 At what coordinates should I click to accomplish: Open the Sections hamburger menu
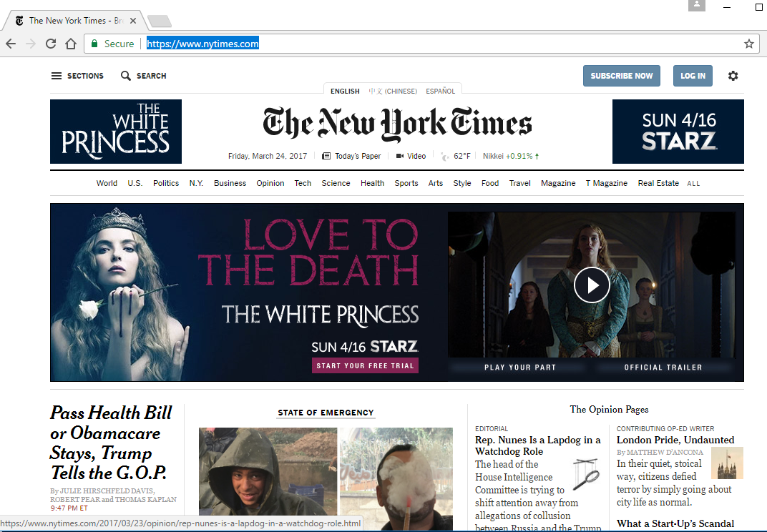pyautogui.click(x=57, y=76)
